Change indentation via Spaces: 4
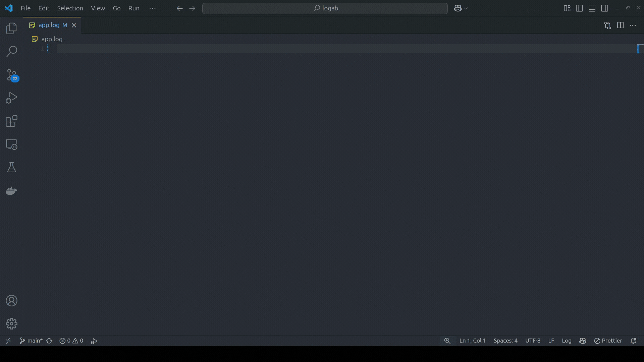Viewport: 644px width, 362px height. (505, 341)
